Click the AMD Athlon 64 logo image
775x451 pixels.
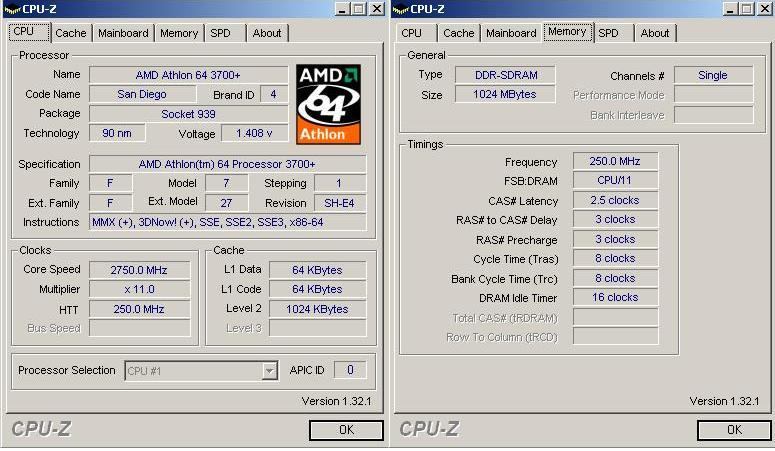[x=329, y=104]
